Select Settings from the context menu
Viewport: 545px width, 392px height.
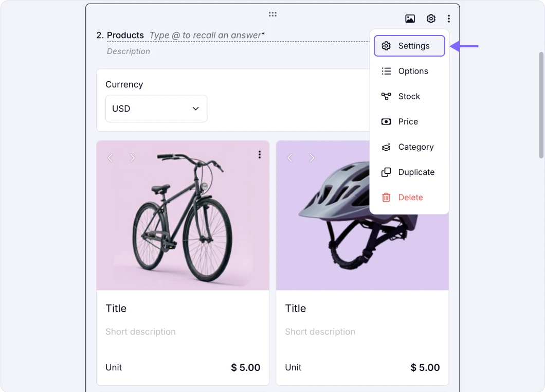tap(409, 46)
